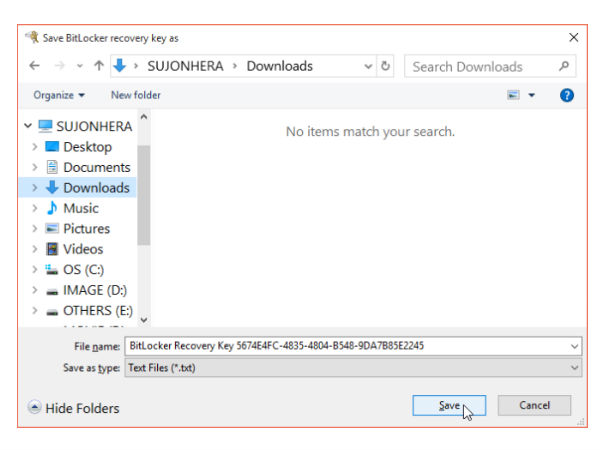Open the Help question mark icon

567,95
